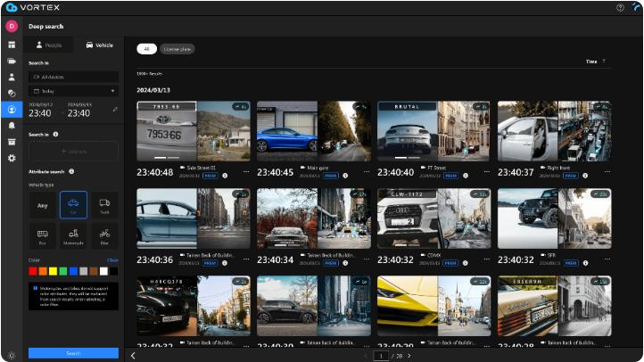Click the blue Search button

(x=73, y=353)
